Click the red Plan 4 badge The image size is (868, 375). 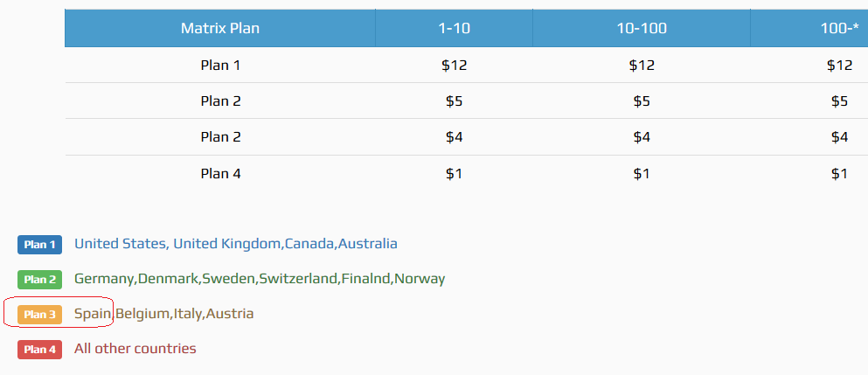[39, 350]
